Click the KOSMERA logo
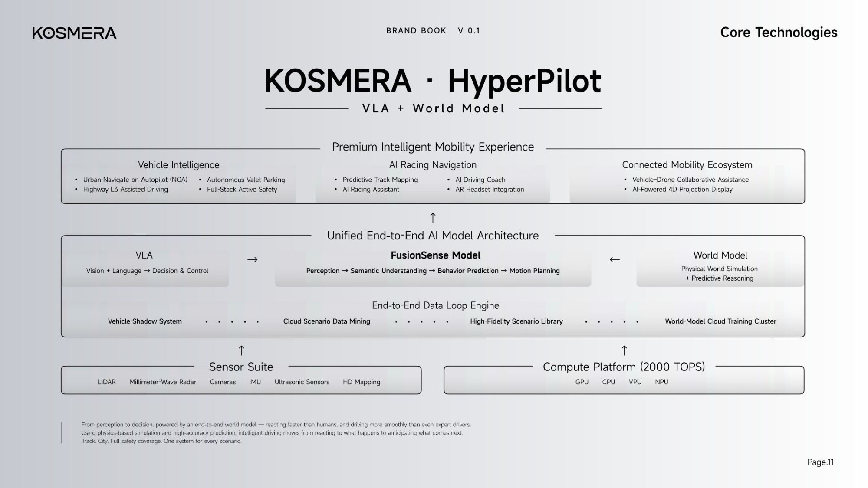The width and height of the screenshot is (868, 488). (x=74, y=33)
